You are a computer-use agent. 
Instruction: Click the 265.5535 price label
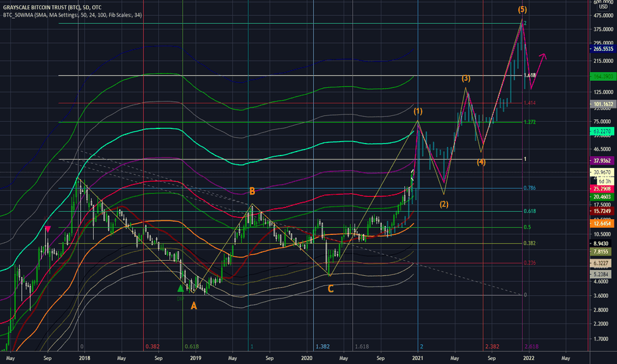(x=603, y=49)
